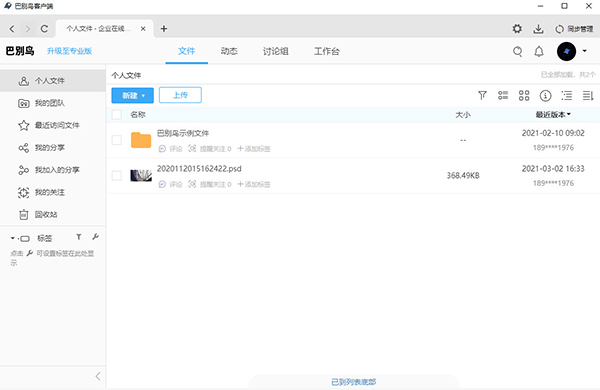Open notifications bell icon

[539, 51]
